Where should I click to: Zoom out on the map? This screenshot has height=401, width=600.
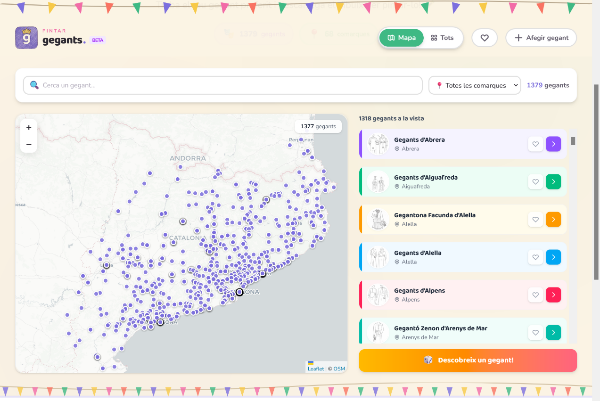point(29,144)
